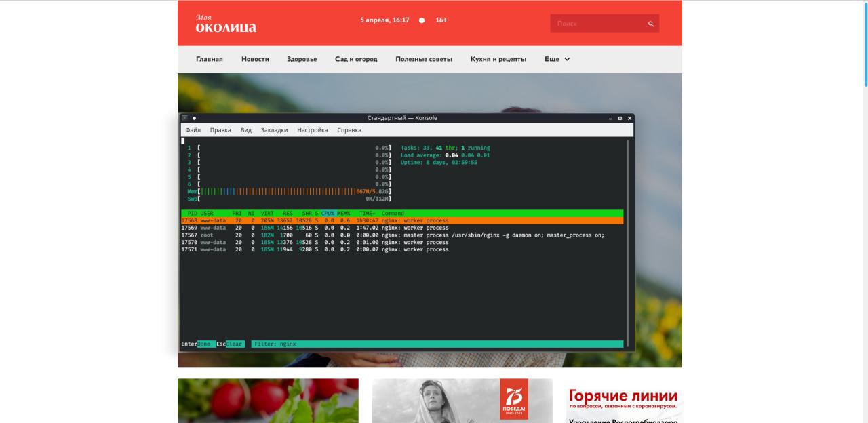Sort htop by Command column header
The height and width of the screenshot is (423, 868).
393,213
